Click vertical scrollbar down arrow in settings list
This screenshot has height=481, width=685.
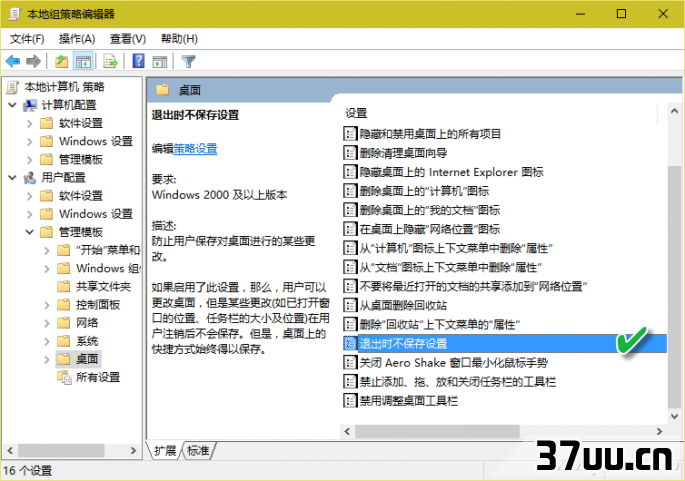click(x=674, y=416)
